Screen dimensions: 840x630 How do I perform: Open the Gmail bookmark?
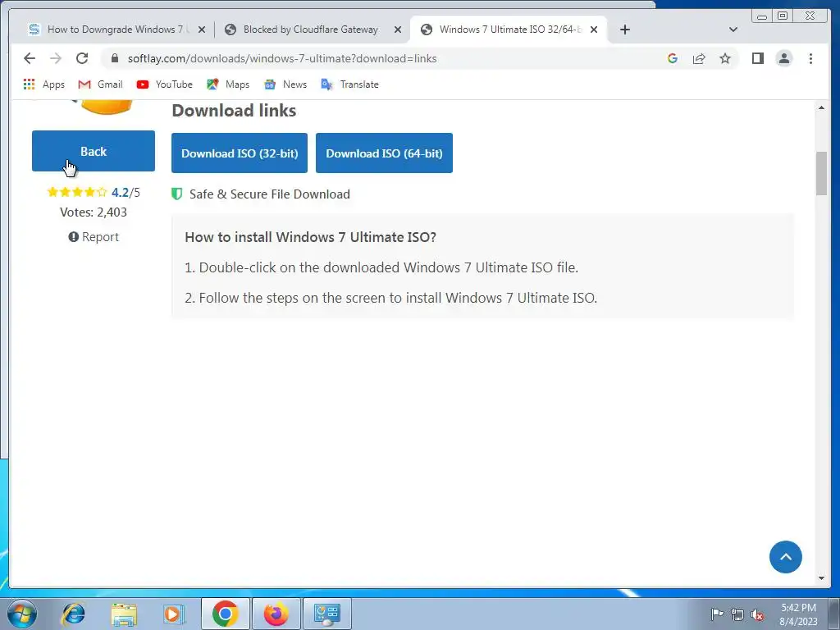tap(100, 84)
